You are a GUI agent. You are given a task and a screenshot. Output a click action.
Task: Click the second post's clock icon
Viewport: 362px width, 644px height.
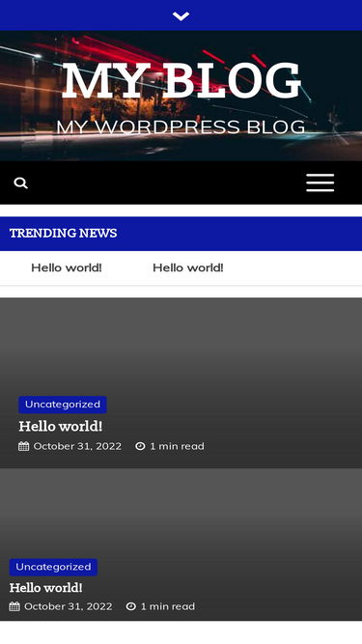point(131,606)
